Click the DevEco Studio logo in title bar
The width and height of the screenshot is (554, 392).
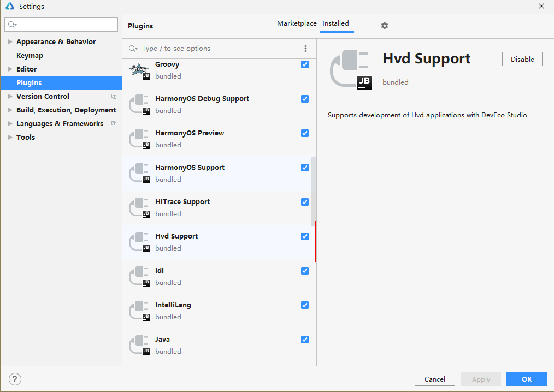[10, 6]
